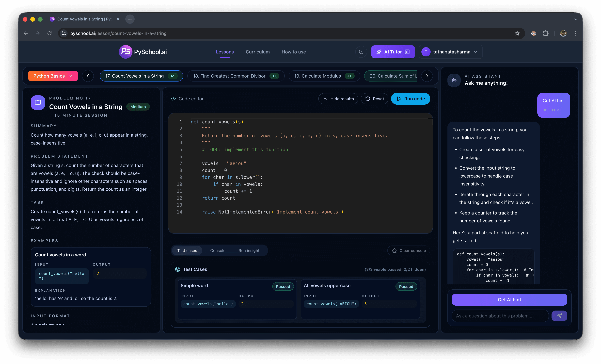Toggle dark mode with the moon icon
The width and height of the screenshot is (601, 364).
[361, 52]
